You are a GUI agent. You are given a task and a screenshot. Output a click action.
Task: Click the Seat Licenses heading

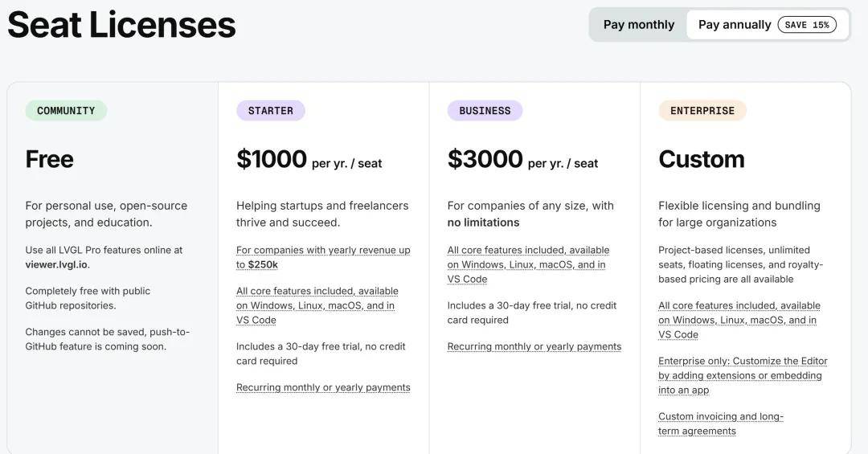[121, 24]
